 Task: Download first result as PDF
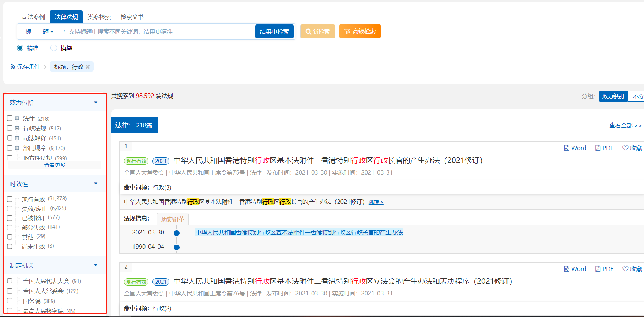[x=604, y=148]
